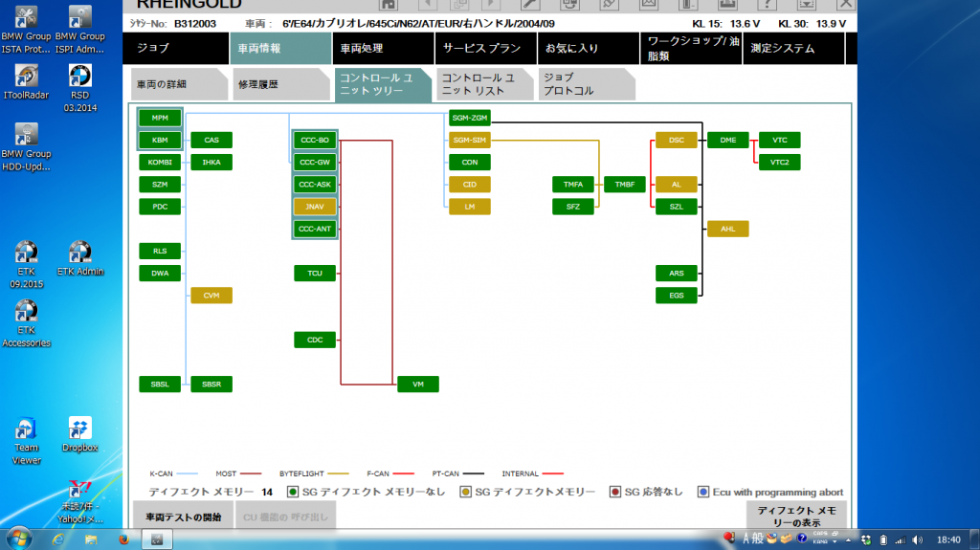Open the お気に入り tab
The height and width of the screenshot is (550, 980).
click(x=589, y=48)
